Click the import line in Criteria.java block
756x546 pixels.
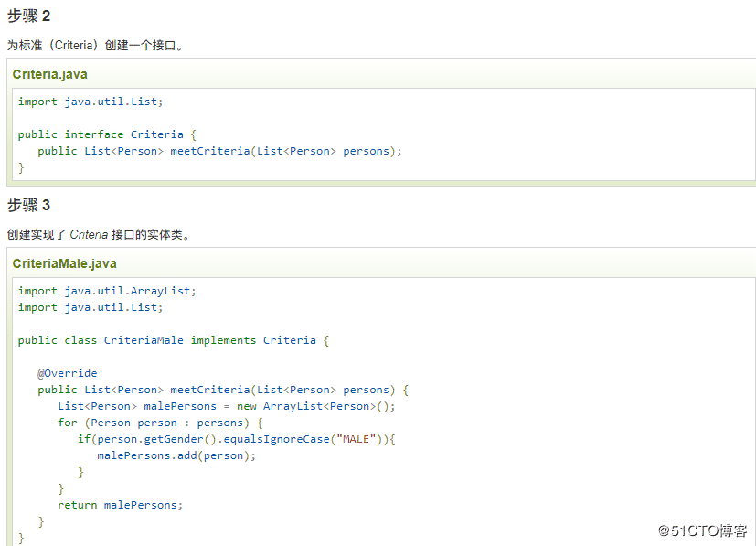(x=91, y=102)
